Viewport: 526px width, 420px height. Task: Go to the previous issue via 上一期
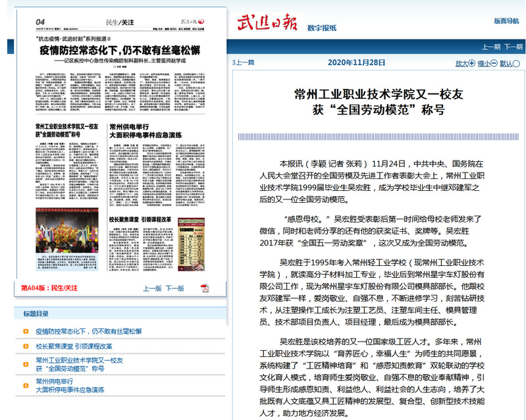(491, 47)
